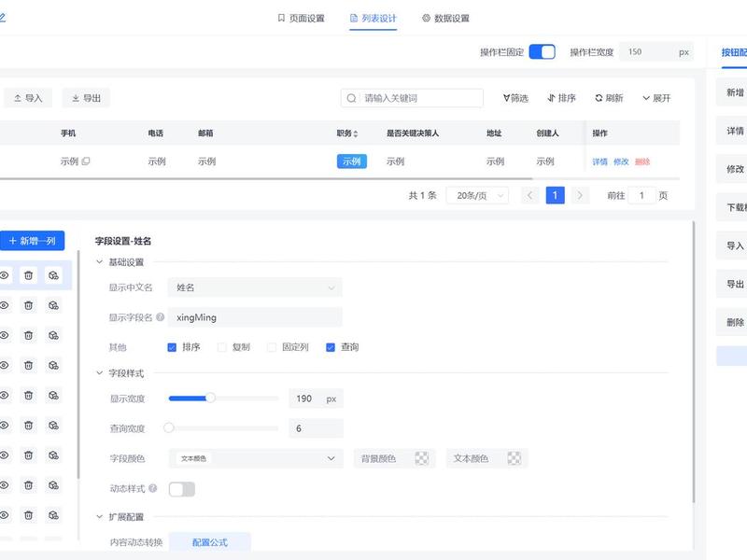Go to next page with right arrow

580,195
